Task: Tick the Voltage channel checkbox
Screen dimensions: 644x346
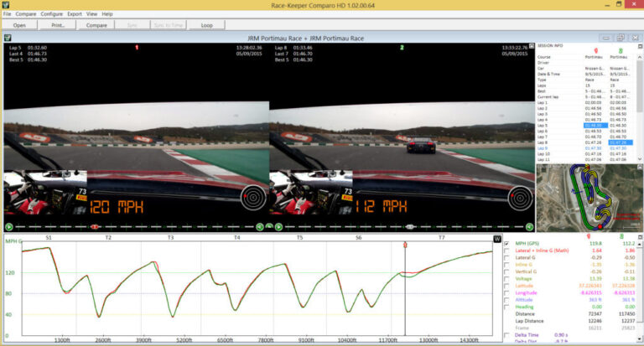Action: [x=507, y=279]
